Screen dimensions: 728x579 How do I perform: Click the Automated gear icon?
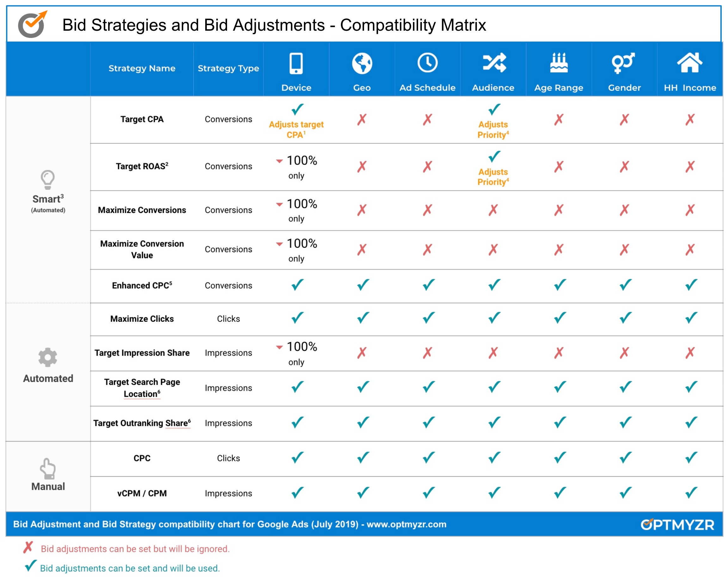[48, 357]
